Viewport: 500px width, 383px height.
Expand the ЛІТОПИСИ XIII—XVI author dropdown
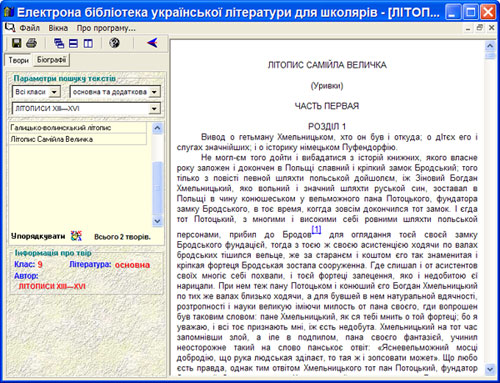tap(154, 108)
